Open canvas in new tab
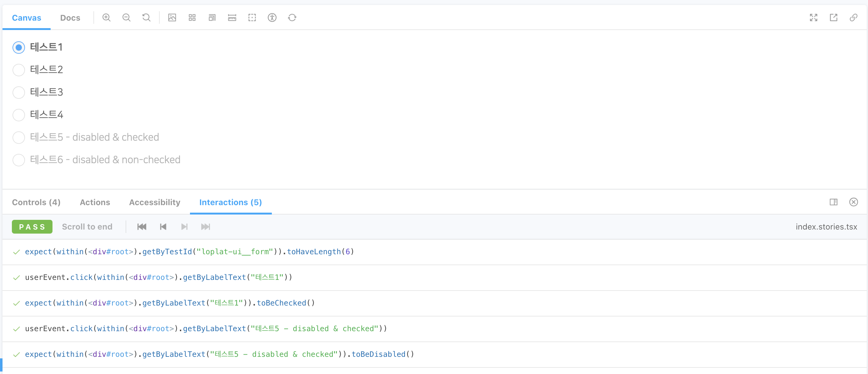 point(833,18)
